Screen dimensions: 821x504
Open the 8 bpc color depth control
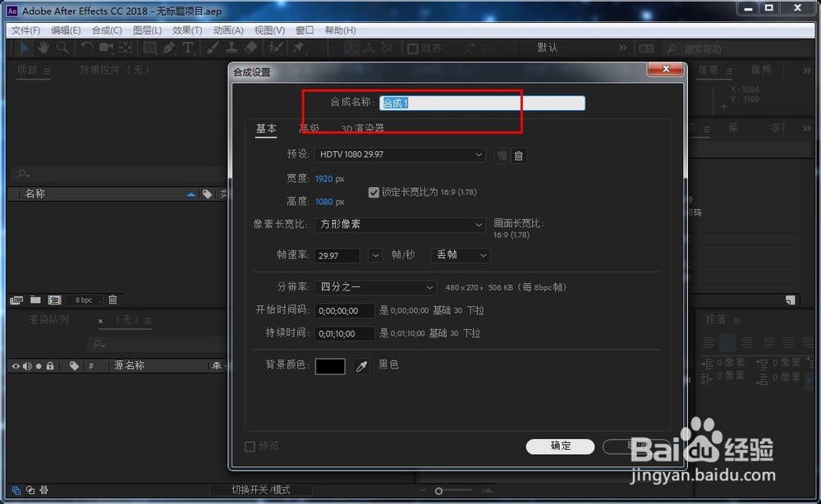click(x=84, y=300)
